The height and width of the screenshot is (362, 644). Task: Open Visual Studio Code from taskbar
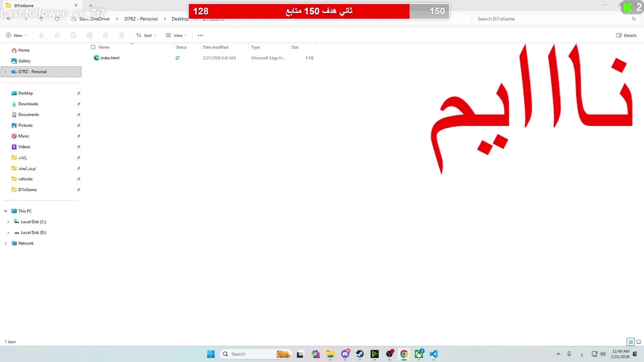click(434, 354)
